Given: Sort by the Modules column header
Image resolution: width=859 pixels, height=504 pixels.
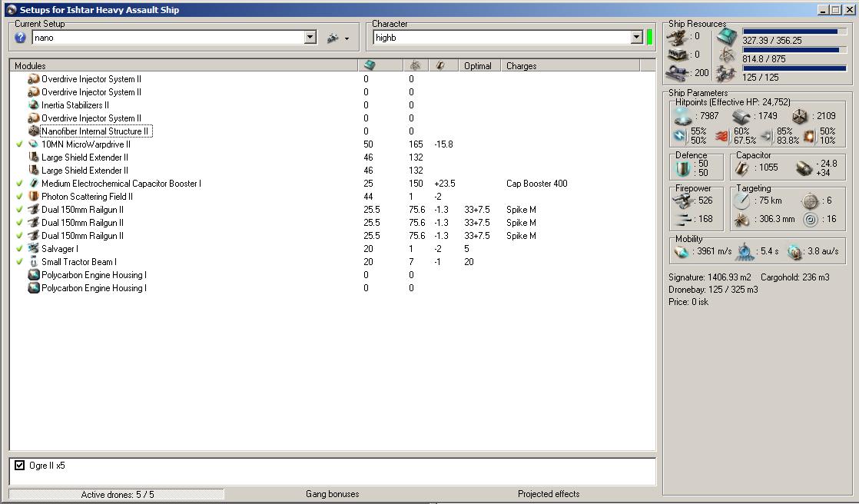Looking at the screenshot, I should click(184, 66).
